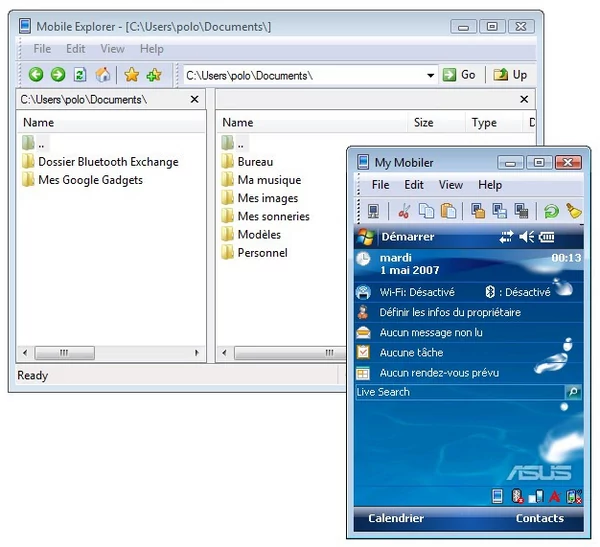
Task: Save screenshot icon with floppy disk in My Mobiler
Action: pyautogui.click(x=499, y=211)
